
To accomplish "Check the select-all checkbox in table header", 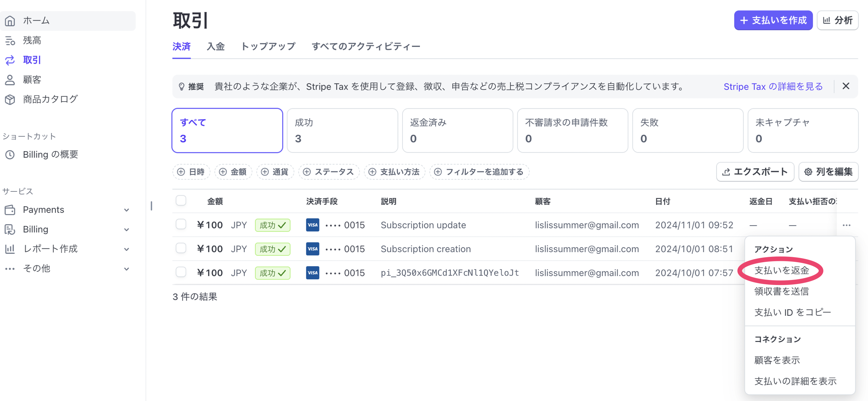I will click(181, 200).
